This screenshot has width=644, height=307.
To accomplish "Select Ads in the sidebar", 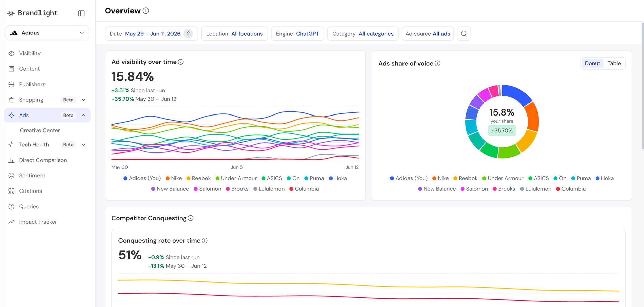I will (47, 115).
